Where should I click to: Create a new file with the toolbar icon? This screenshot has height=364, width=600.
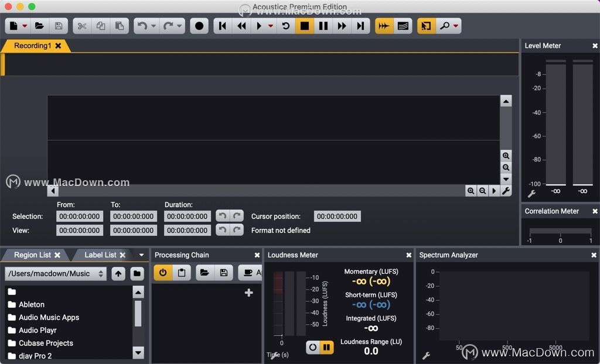[x=14, y=26]
